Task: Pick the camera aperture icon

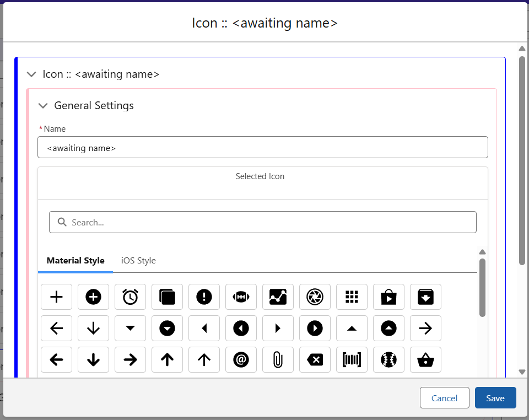Action: point(315,297)
